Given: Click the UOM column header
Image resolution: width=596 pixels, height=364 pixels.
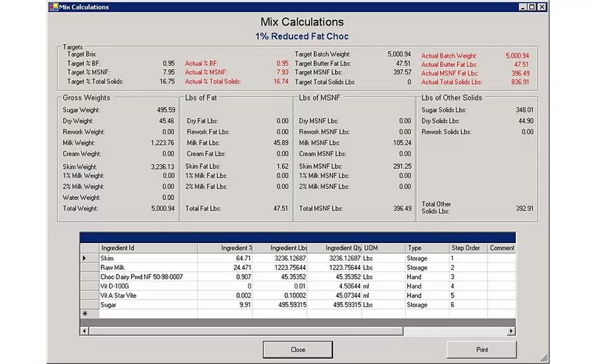Looking at the screenshot, I should [383, 248].
